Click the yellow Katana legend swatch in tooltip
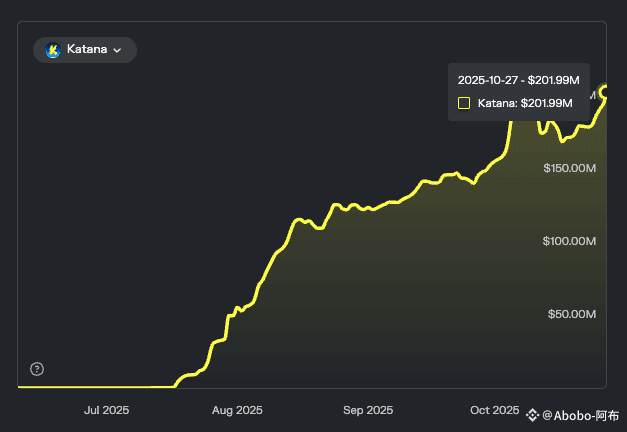The width and height of the screenshot is (627, 432). (464, 103)
